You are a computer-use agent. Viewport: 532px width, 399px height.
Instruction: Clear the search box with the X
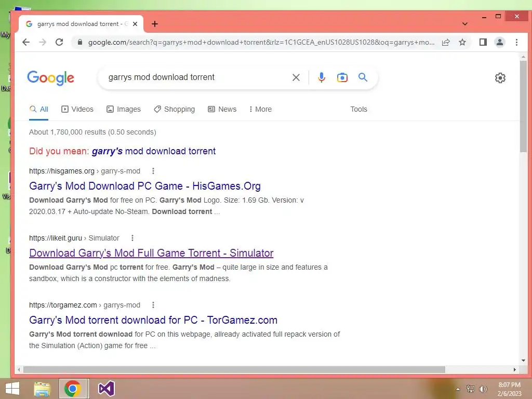click(296, 77)
